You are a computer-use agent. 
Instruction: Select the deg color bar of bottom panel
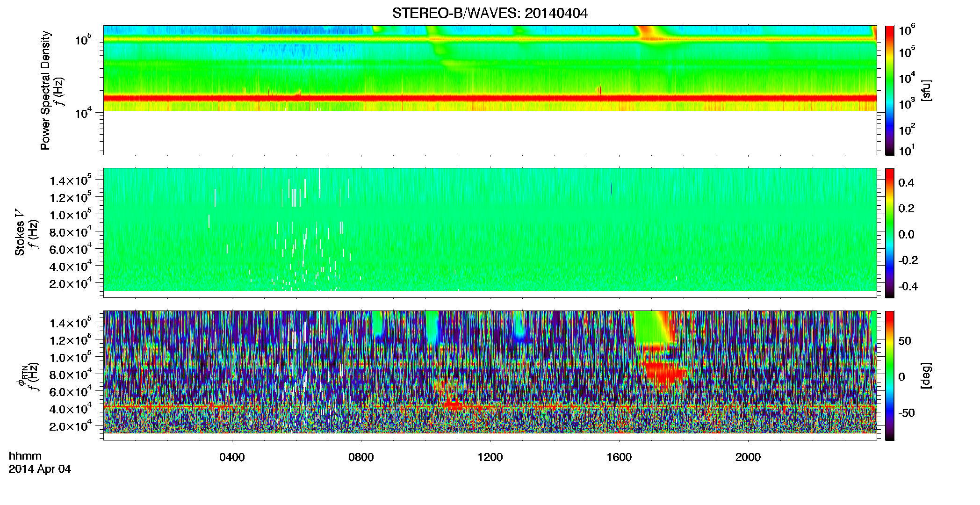[x=890, y=375]
